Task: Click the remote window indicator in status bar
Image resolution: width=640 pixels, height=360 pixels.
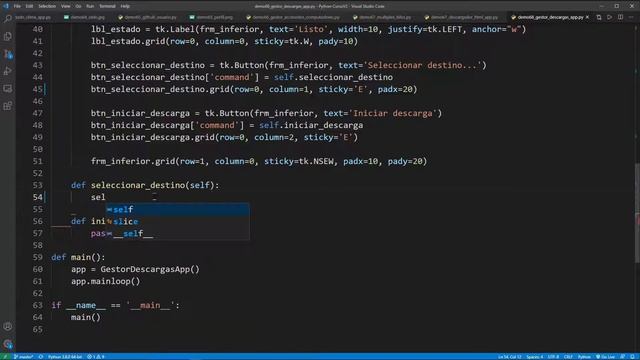Action: pyautogui.click(x=5, y=357)
